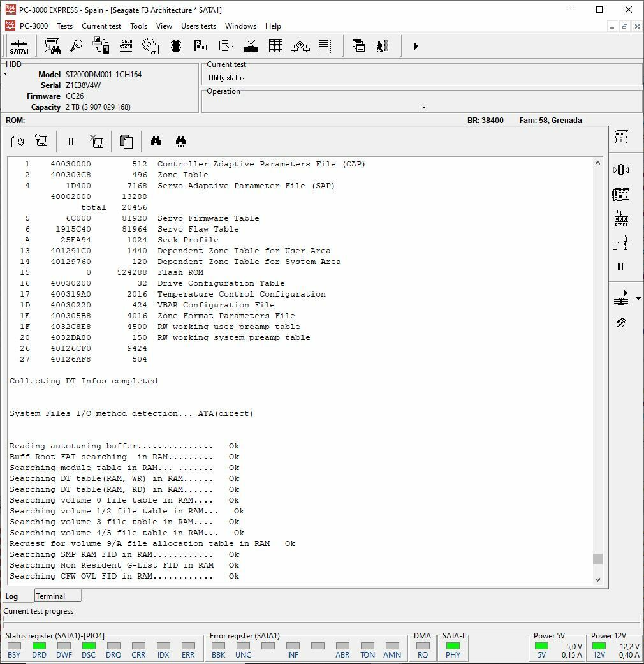Click the RESET counter icon in sidebar
The image size is (644, 664).
click(x=620, y=219)
